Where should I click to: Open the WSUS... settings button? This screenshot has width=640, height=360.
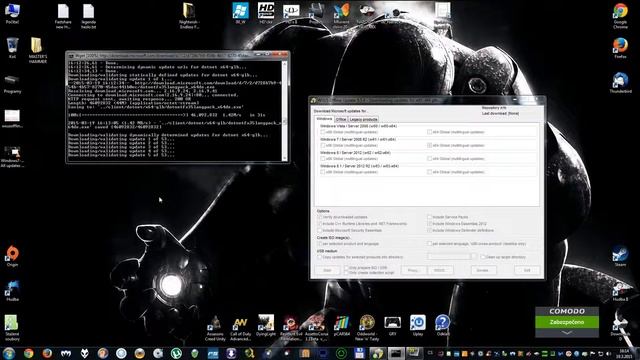pyautogui.click(x=440, y=270)
